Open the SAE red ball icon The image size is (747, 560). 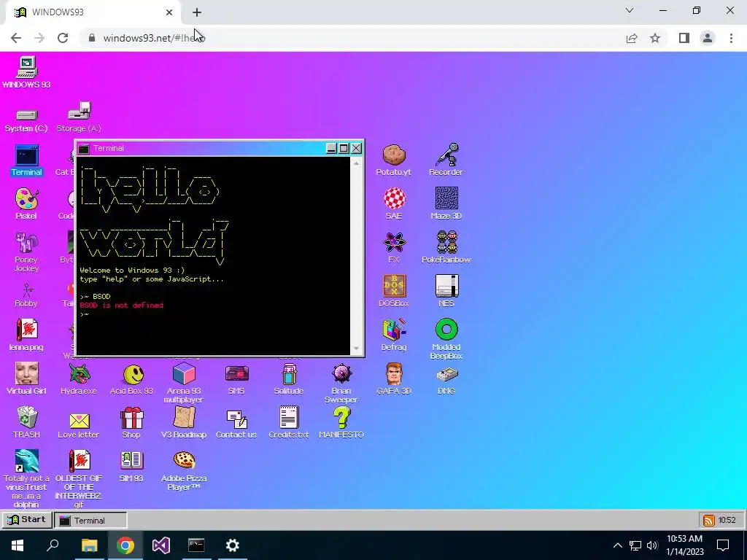[394, 198]
